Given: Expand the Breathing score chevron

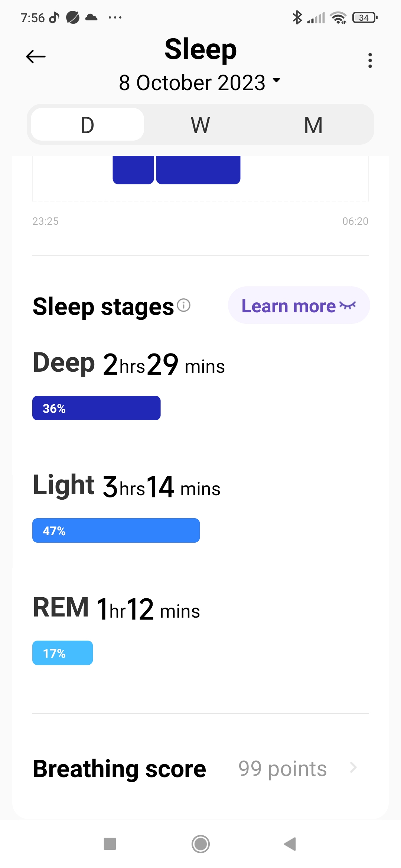Looking at the screenshot, I should pos(353,767).
